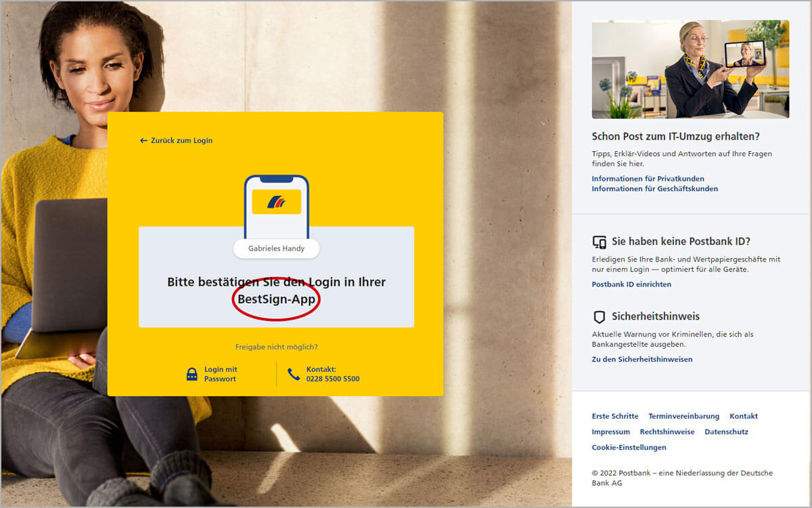The width and height of the screenshot is (812, 508).
Task: Open Kontakt footer link
Action: (x=744, y=417)
